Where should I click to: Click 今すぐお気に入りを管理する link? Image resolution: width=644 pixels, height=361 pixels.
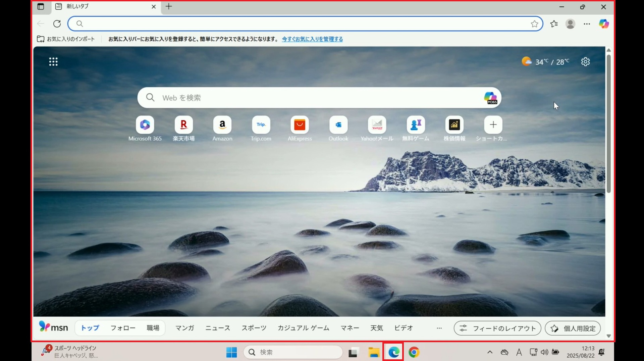pyautogui.click(x=312, y=39)
